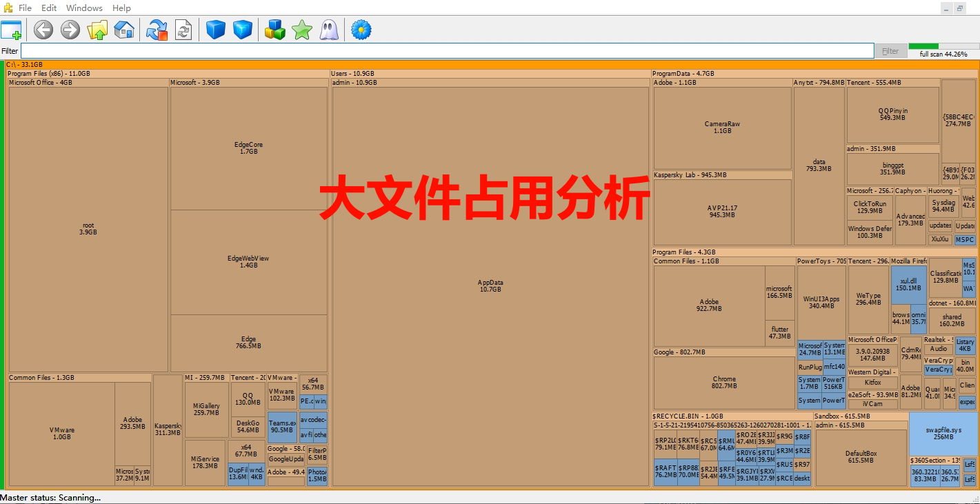This screenshot has width=980, height=504.
Task: Click the Chrome 802.7MB folder block
Action: pos(724,383)
